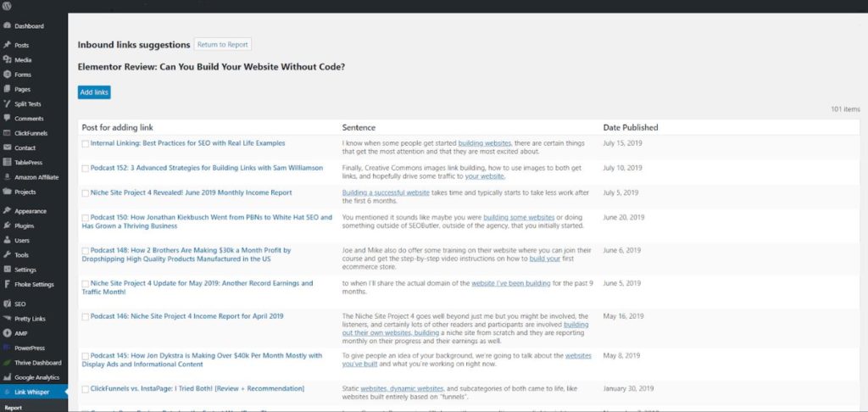868x412 pixels.
Task: Click the Elementor Review page title
Action: [x=211, y=67]
